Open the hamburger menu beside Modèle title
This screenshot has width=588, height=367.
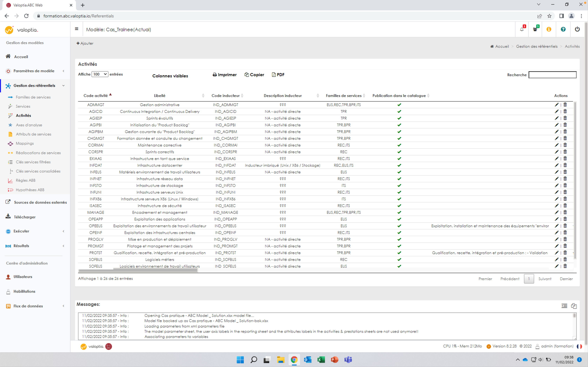click(x=76, y=29)
